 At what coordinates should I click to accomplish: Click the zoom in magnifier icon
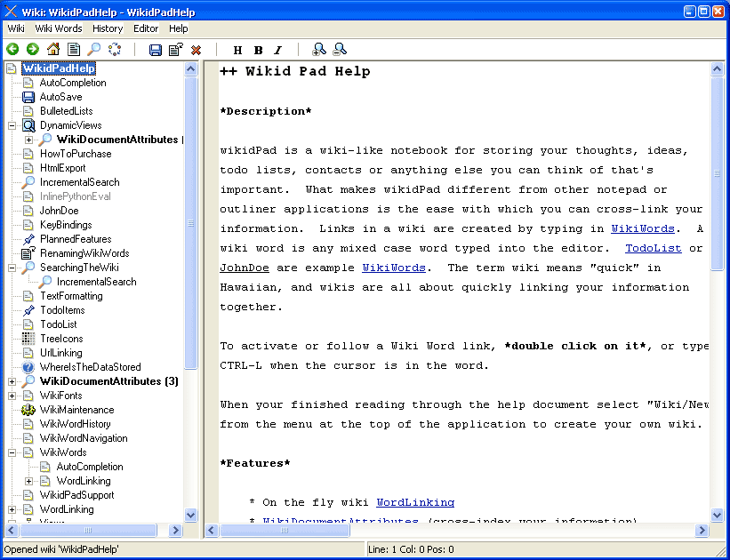[319, 50]
